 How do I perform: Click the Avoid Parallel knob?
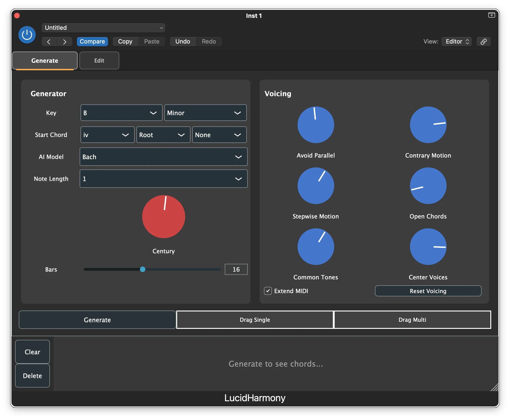pyautogui.click(x=316, y=125)
